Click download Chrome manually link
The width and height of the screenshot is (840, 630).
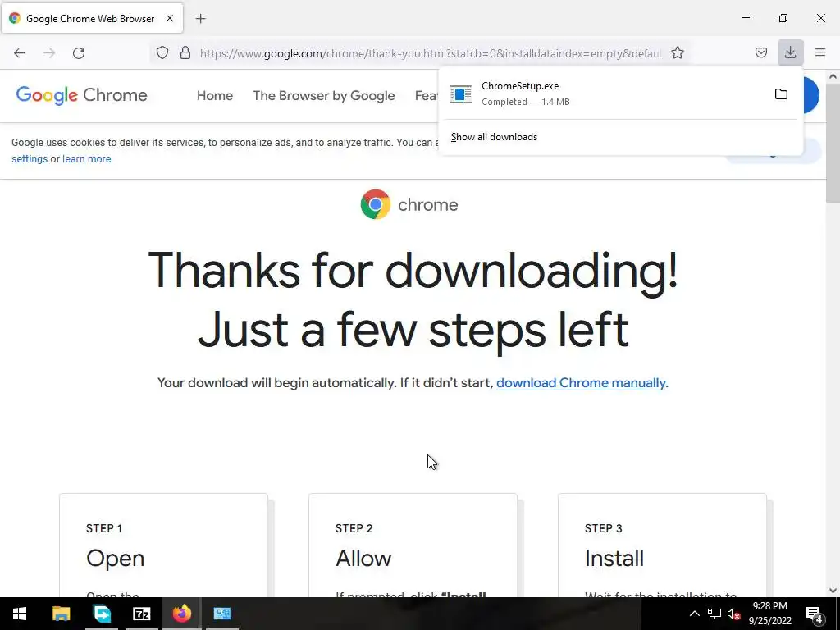point(582,383)
